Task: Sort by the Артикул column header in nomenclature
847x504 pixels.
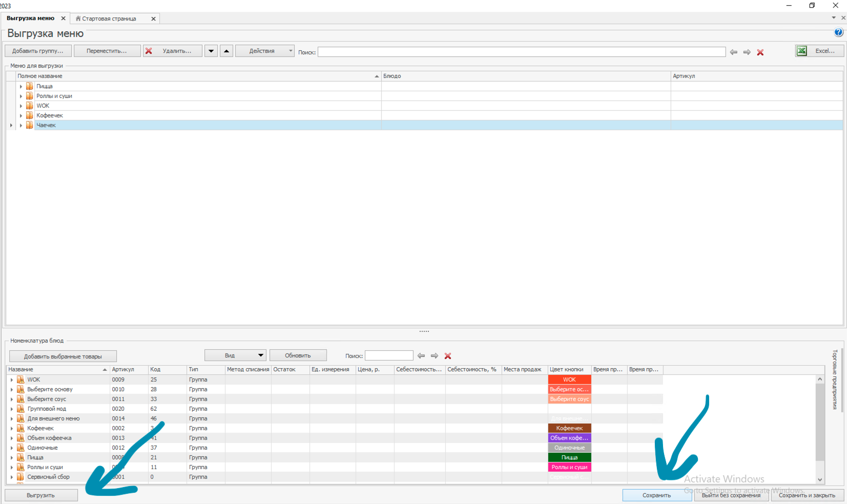Action: (x=129, y=369)
